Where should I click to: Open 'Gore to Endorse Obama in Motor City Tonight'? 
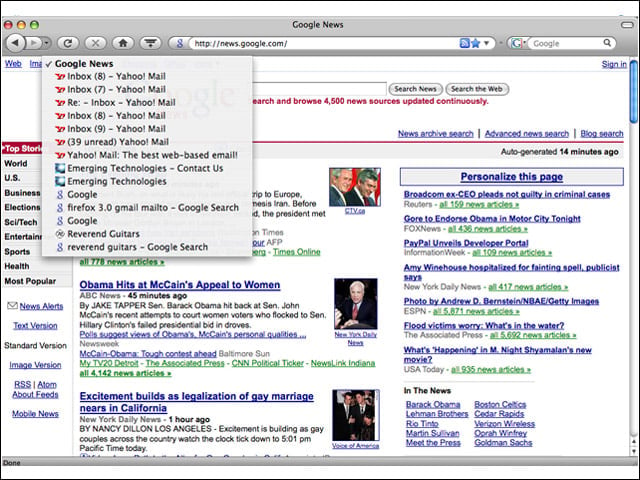tap(492, 218)
